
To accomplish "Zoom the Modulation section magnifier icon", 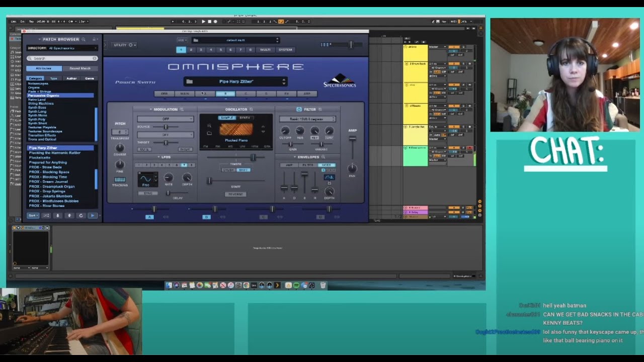I will (x=182, y=109).
